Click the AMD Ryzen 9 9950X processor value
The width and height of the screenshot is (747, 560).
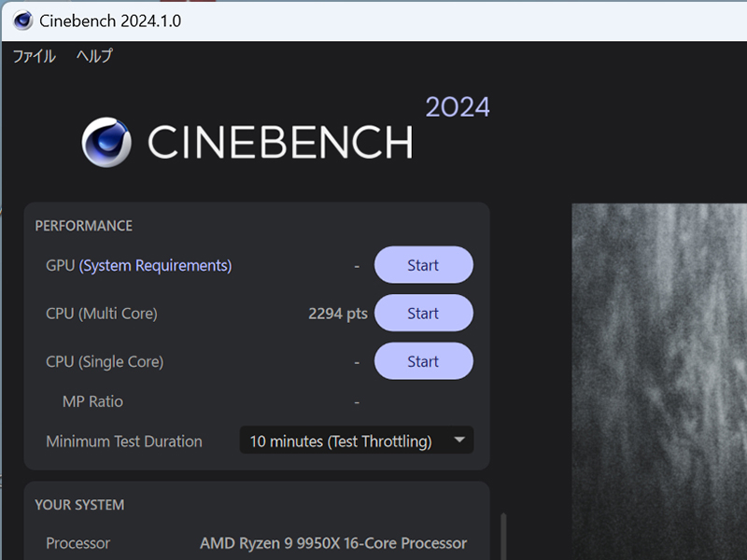coord(333,543)
